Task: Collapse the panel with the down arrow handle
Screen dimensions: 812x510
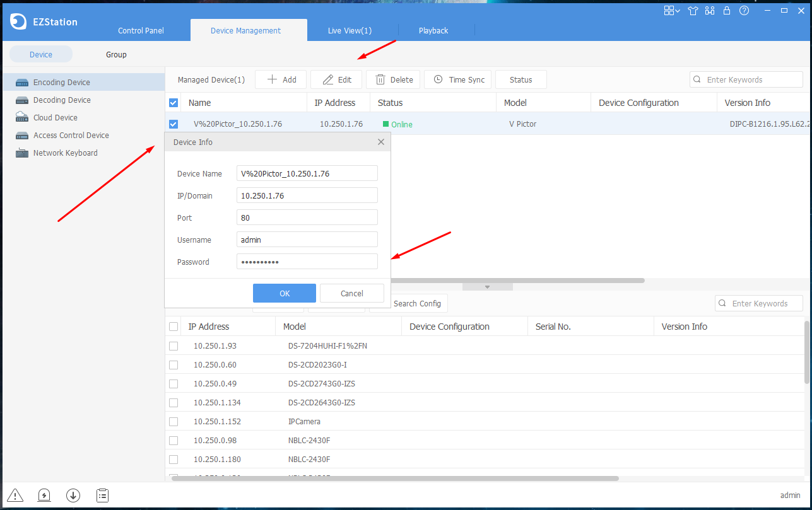Action: point(487,287)
